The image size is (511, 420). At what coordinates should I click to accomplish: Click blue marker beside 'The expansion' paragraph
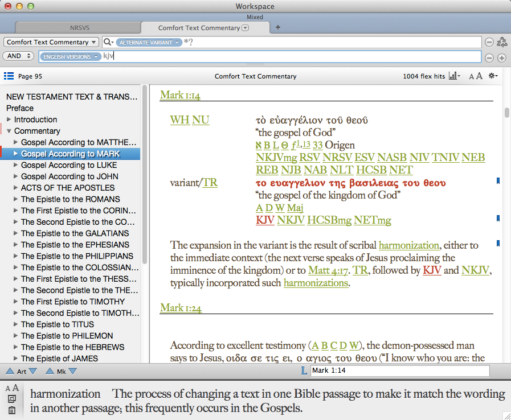point(498,243)
